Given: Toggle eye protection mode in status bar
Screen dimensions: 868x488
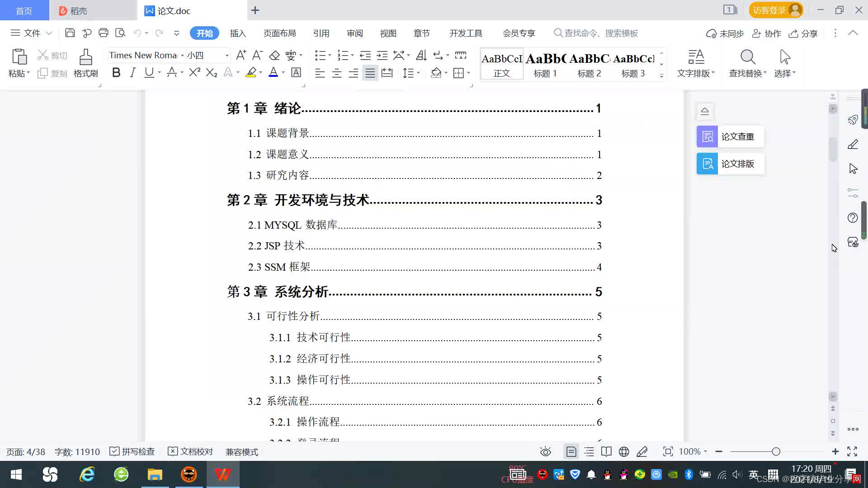Looking at the screenshot, I should (x=546, y=452).
